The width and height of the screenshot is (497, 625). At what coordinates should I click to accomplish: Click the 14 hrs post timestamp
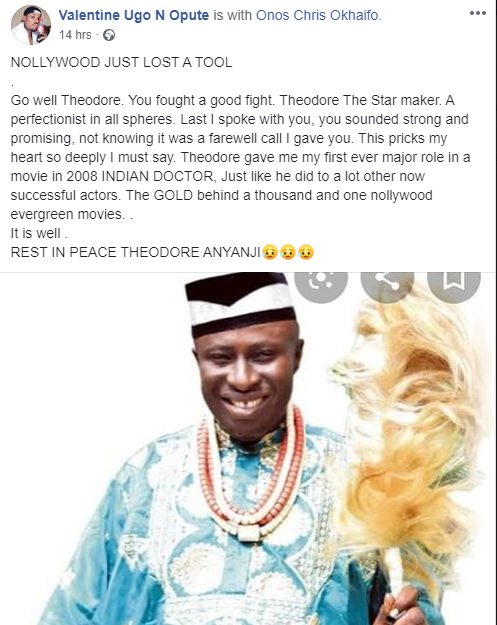(x=75, y=35)
